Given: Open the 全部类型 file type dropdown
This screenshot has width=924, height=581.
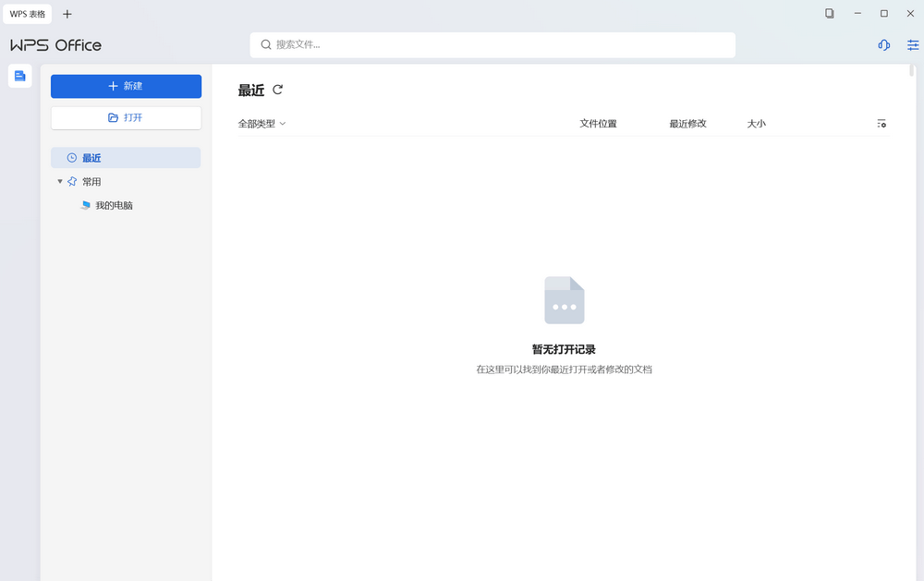Looking at the screenshot, I should tap(261, 123).
